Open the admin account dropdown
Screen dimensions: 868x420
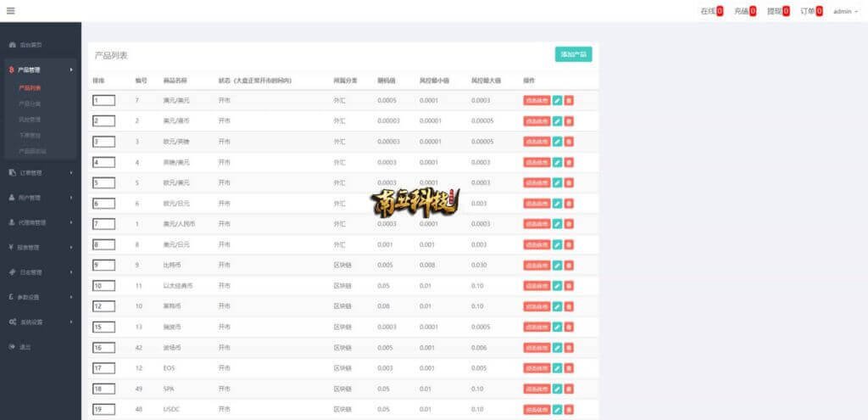(x=845, y=11)
